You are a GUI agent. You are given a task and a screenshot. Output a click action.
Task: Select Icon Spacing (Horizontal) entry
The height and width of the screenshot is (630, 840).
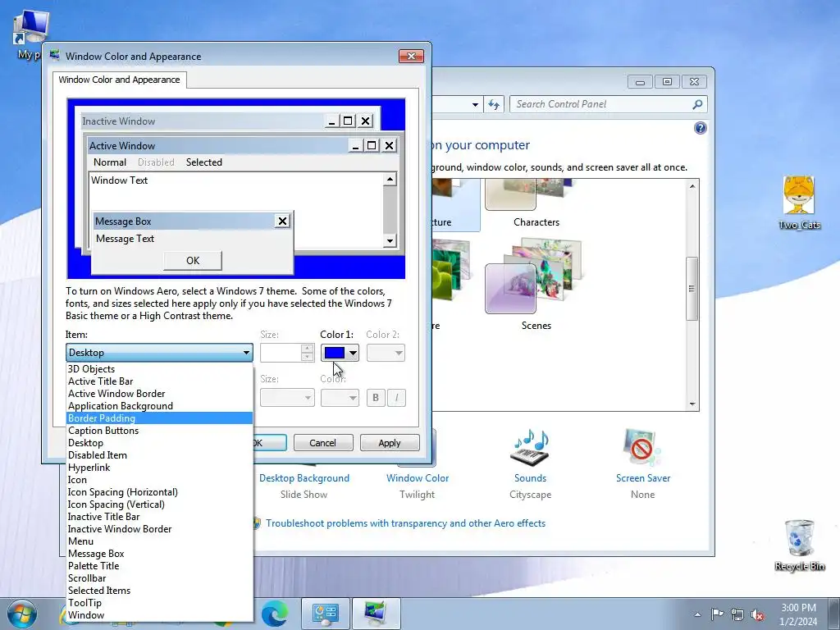pyautogui.click(x=159, y=492)
